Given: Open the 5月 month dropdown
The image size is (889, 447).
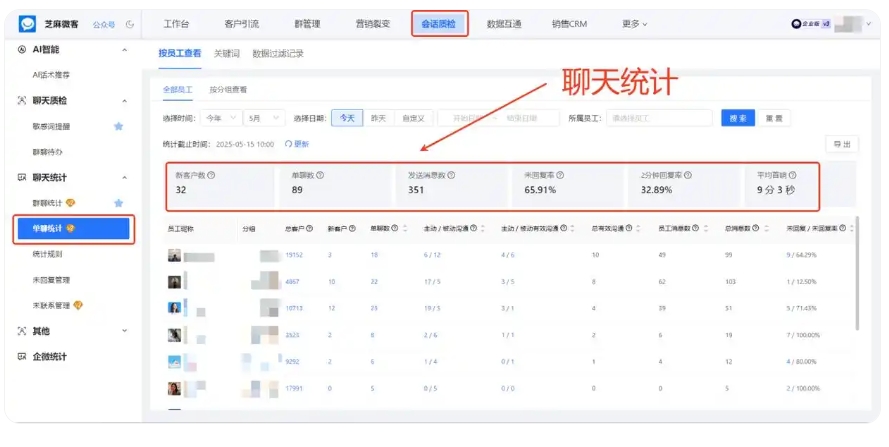Looking at the screenshot, I should click(x=264, y=118).
